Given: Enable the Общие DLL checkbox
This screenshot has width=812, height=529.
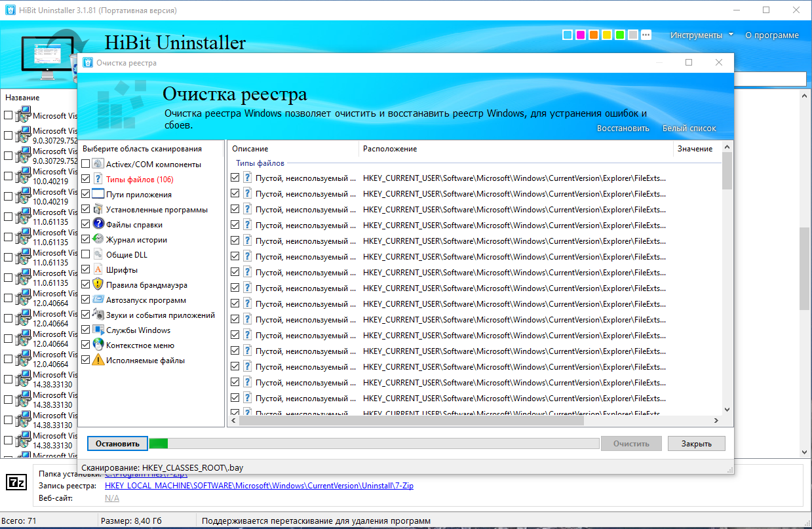Looking at the screenshot, I should (x=86, y=254).
